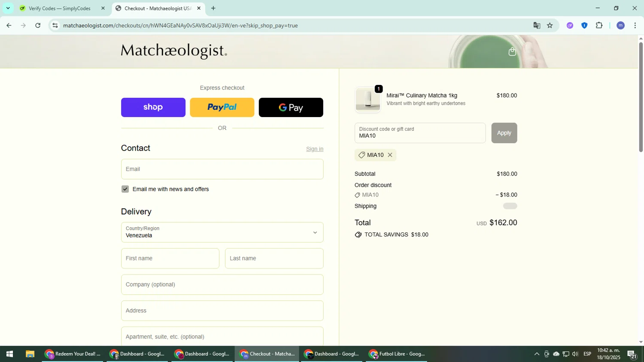Screen dimensions: 644x362
Task: Focus the Email input field
Action: tap(222, 169)
